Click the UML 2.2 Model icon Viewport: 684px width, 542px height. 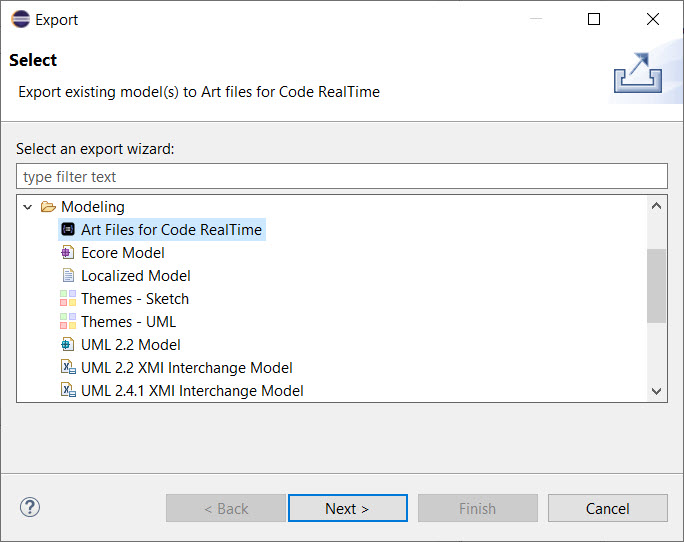click(68, 345)
